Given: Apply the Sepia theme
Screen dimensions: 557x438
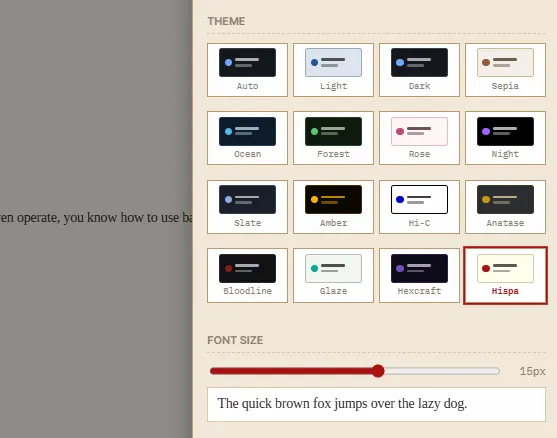Looking at the screenshot, I should [x=505, y=70].
